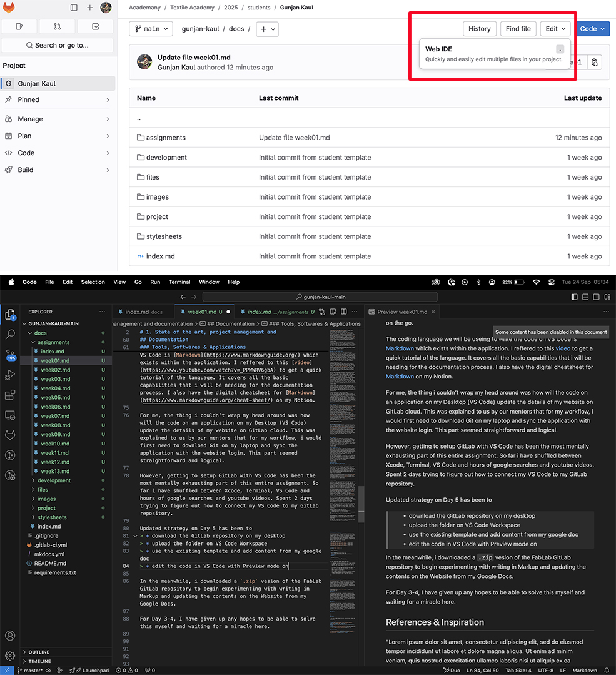
Task: Open the Selection menu in macOS menu bar
Action: click(93, 282)
